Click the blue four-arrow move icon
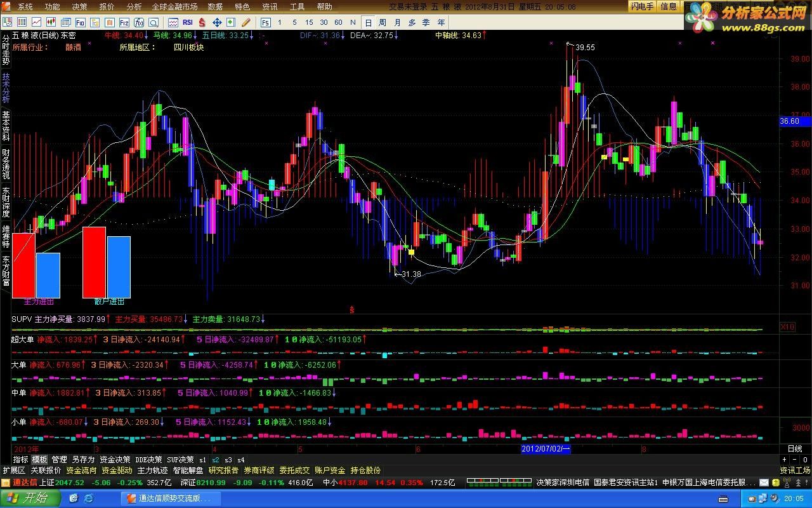The width and height of the screenshot is (812, 508). coord(217,22)
